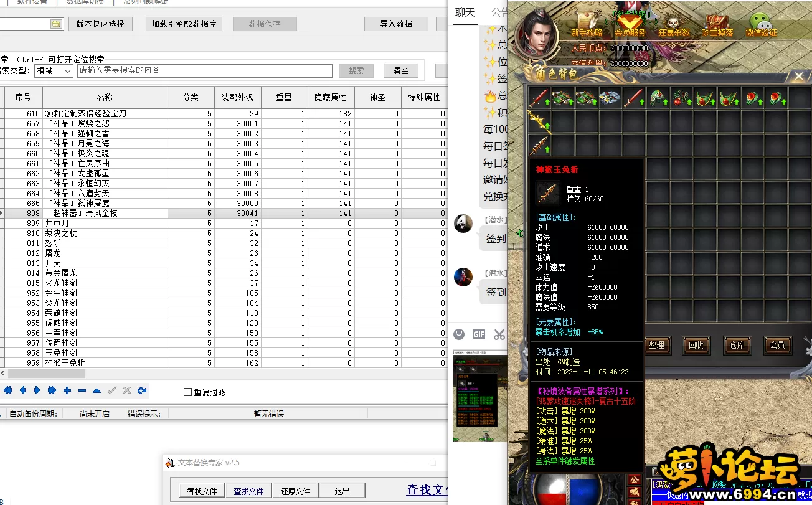Select green helmet item in backpack
Screen dimensions: 812x505
(x=658, y=98)
